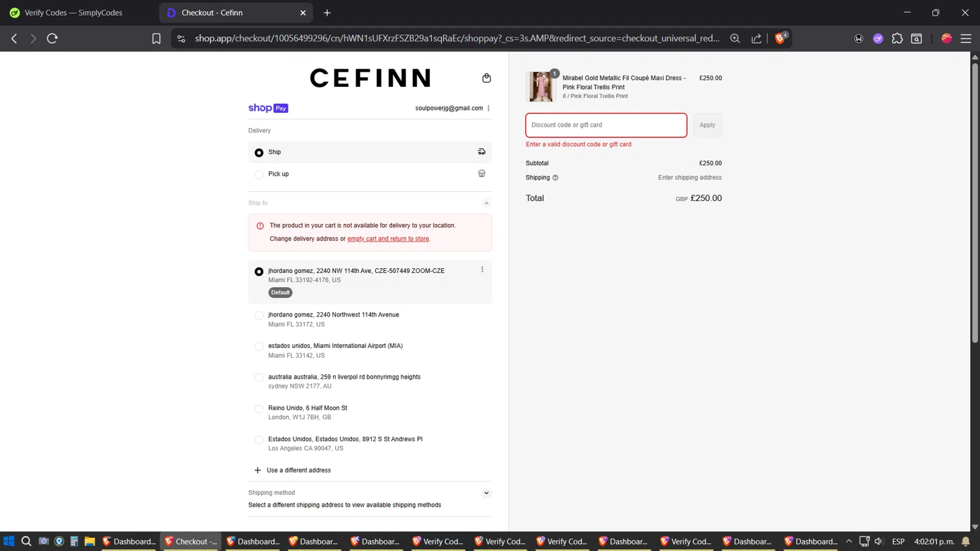Open Checkout taskbar window
Image resolution: width=980 pixels, height=551 pixels.
(x=191, y=541)
